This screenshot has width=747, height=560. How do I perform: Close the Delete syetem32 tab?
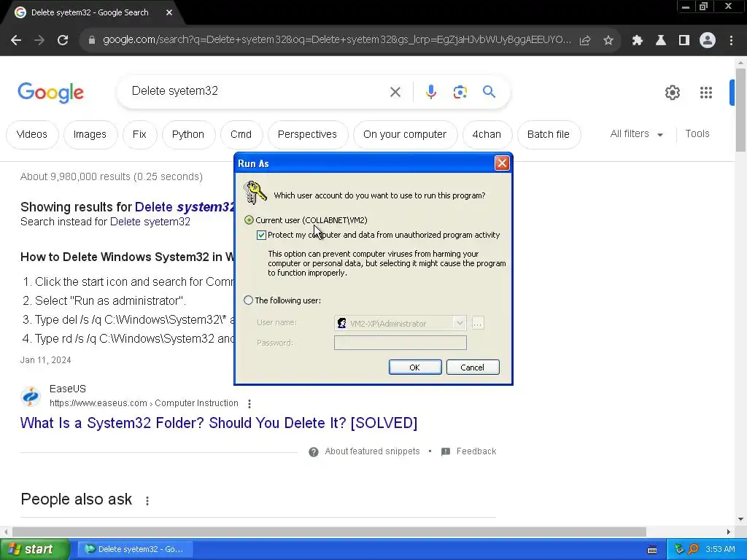pos(169,13)
